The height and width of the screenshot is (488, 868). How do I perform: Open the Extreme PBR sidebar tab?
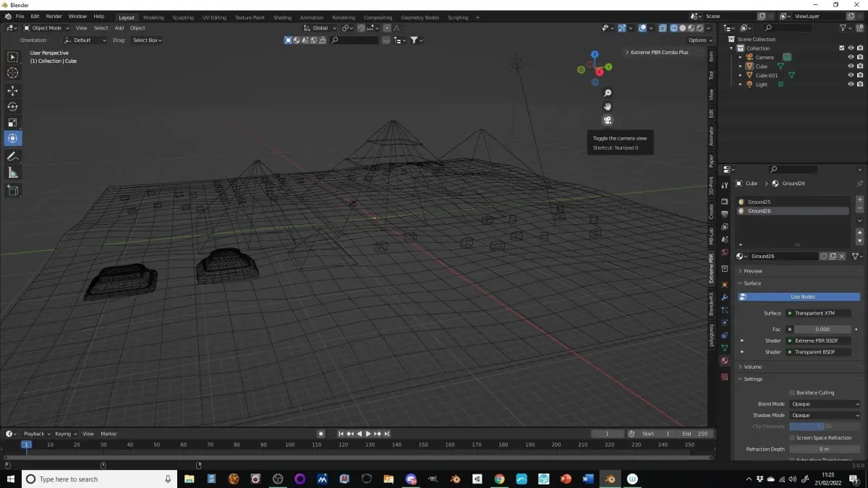(x=712, y=268)
